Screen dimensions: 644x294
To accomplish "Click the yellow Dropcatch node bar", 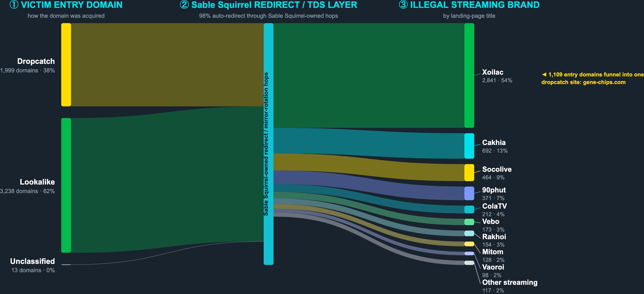I will point(66,65).
